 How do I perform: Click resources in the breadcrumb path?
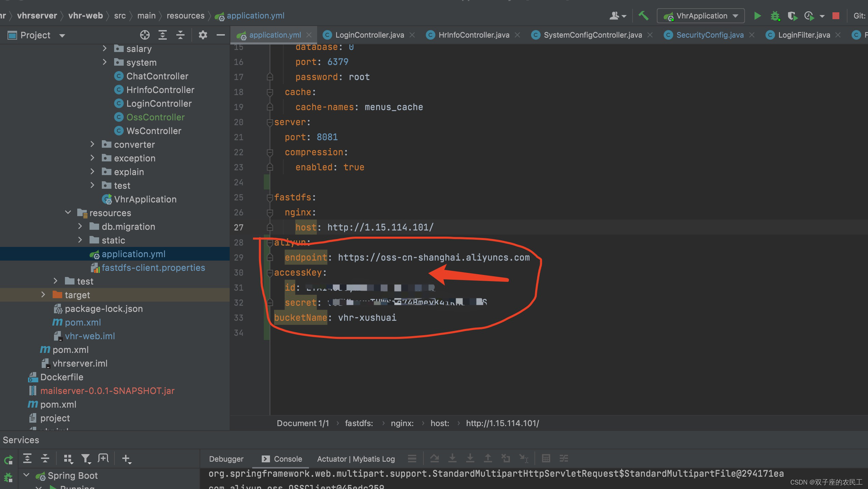pyautogui.click(x=186, y=16)
